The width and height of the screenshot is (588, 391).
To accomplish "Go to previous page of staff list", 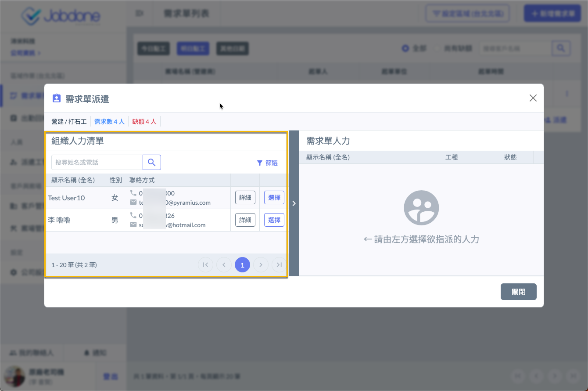I will (224, 265).
